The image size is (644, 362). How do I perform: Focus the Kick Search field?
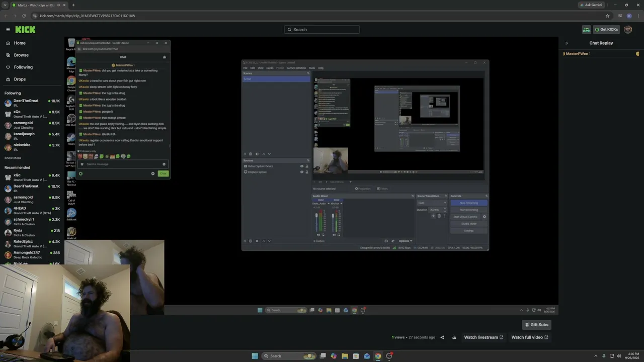322,30
